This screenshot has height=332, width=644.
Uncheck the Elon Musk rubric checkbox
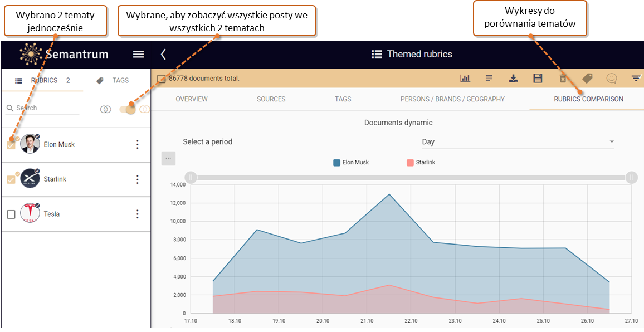pyautogui.click(x=11, y=145)
